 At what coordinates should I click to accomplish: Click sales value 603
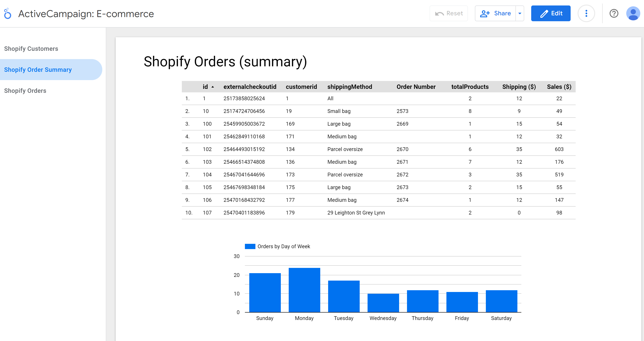(x=559, y=149)
